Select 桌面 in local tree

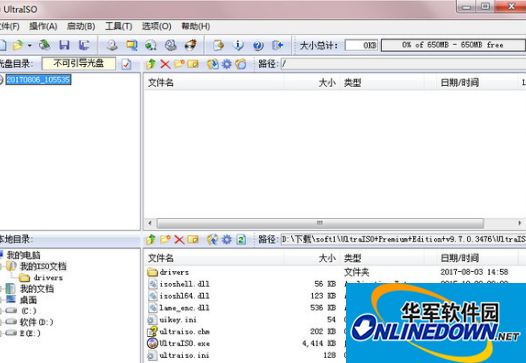[x=28, y=300]
